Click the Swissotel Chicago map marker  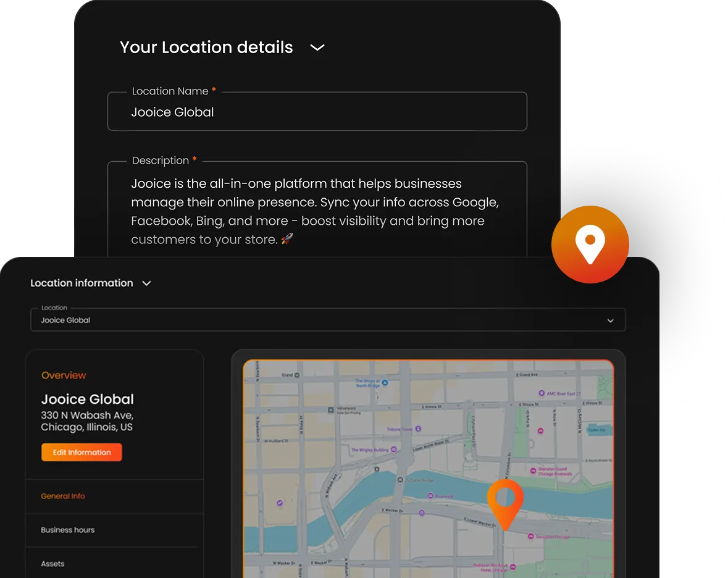tap(530, 536)
